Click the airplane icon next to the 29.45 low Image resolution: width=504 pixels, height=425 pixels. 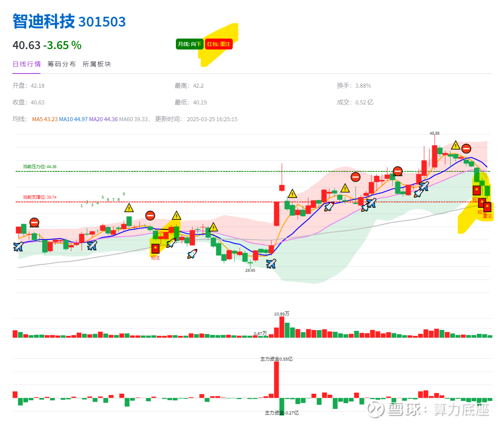(271, 263)
